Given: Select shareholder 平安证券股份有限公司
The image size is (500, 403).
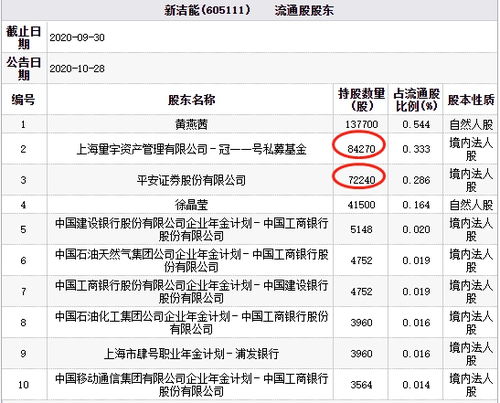Looking at the screenshot, I should pos(191,180).
